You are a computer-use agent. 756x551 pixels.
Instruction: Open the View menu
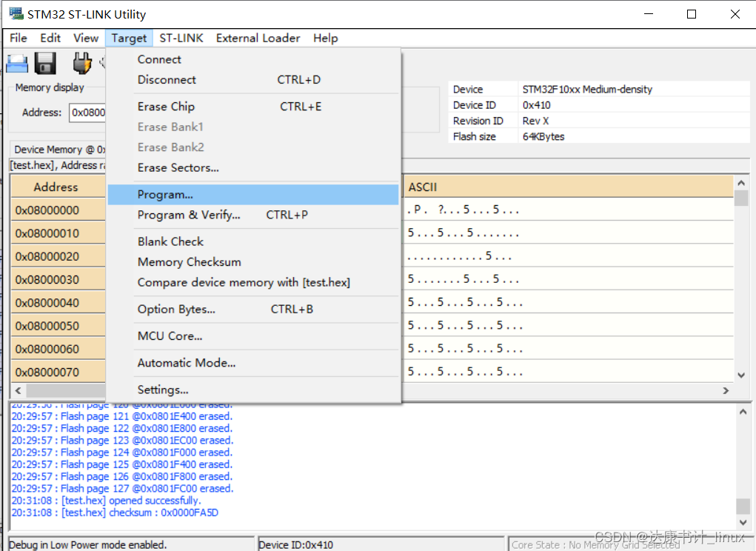tap(86, 38)
